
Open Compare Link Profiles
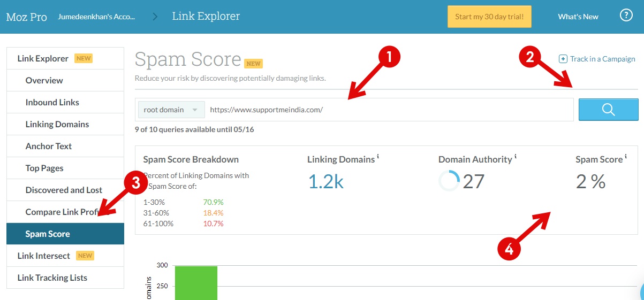65,212
